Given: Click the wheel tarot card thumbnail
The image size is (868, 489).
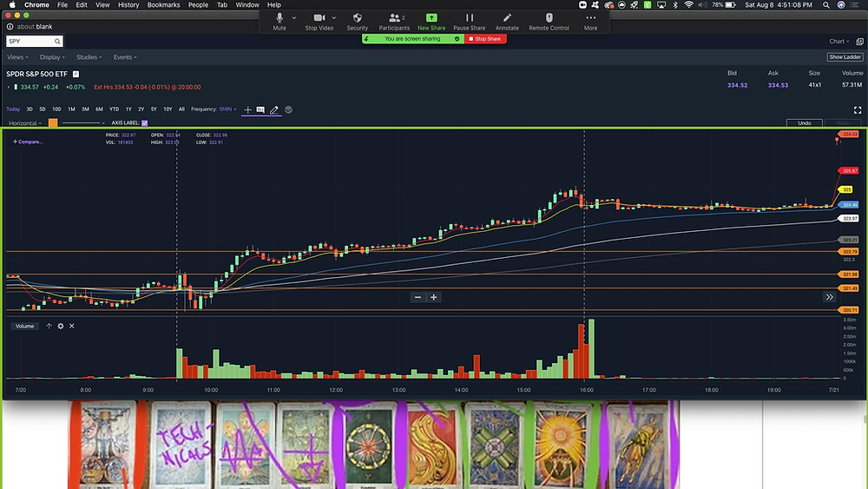Looking at the screenshot, I should click(x=369, y=446).
